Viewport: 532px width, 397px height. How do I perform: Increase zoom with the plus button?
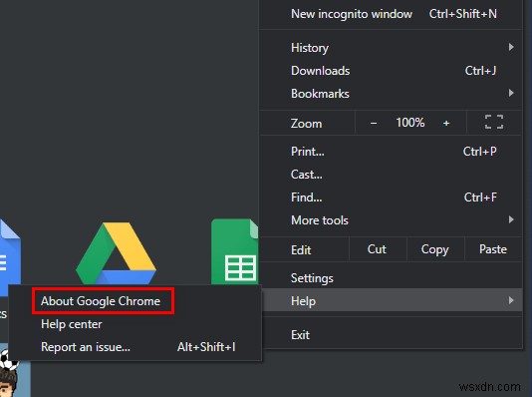pyautogui.click(x=446, y=123)
